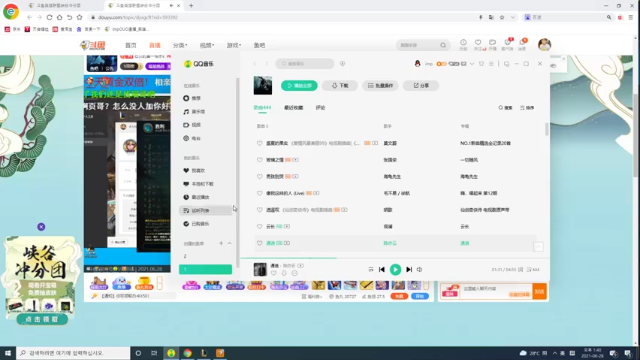Download the now-playing song from player bar
640x360 pixels.
[x=284, y=273]
